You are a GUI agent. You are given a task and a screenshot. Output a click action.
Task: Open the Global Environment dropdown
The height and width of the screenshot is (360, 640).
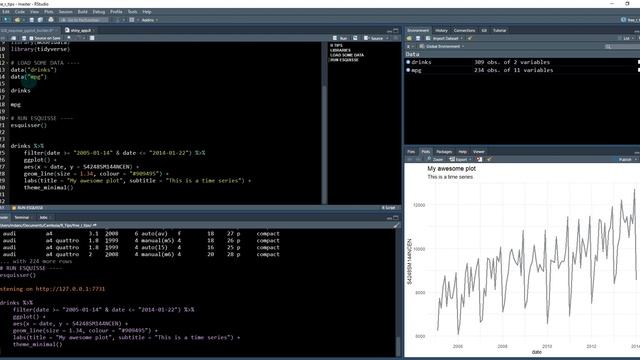click(x=442, y=47)
